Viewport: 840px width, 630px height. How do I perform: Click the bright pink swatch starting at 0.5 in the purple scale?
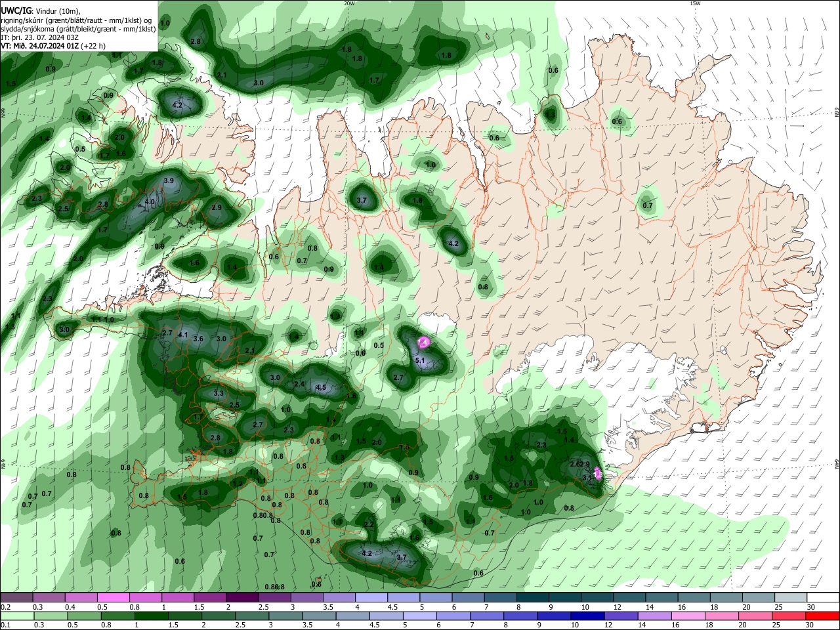click(x=113, y=597)
